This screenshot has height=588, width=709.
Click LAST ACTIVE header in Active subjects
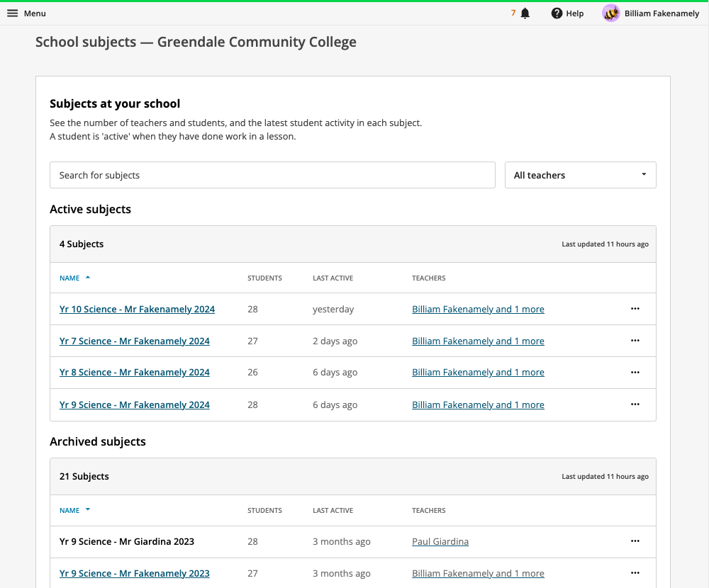point(333,278)
